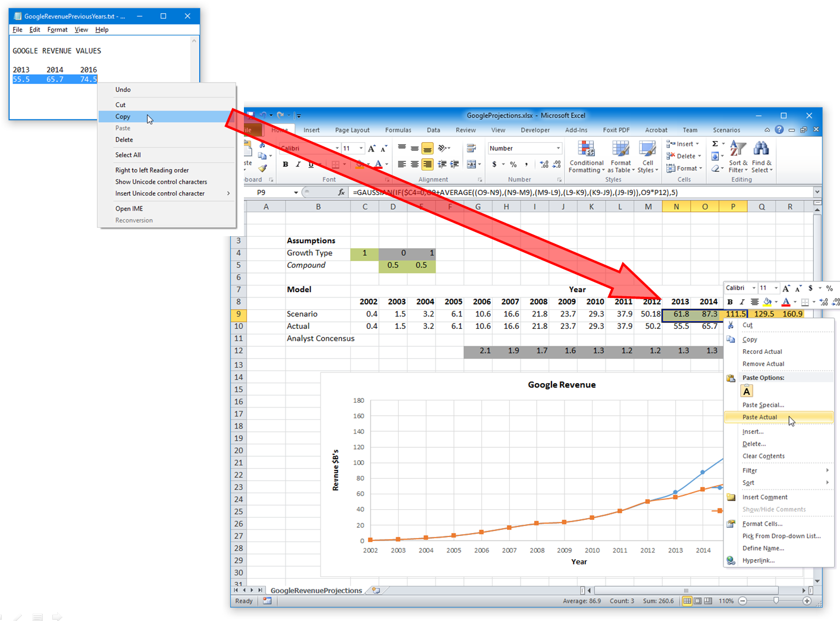
Task: Toggle Wrap Text in the Alignment group
Action: (471, 148)
